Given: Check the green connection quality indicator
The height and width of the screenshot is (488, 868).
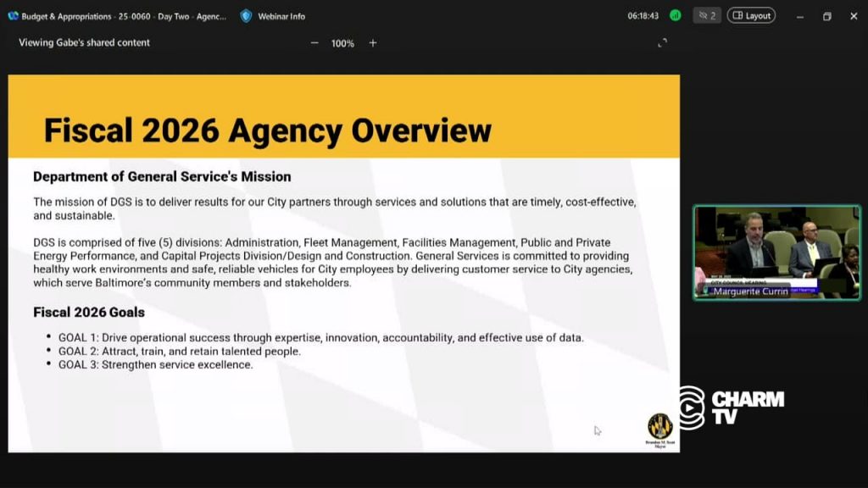Looking at the screenshot, I should tap(676, 15).
